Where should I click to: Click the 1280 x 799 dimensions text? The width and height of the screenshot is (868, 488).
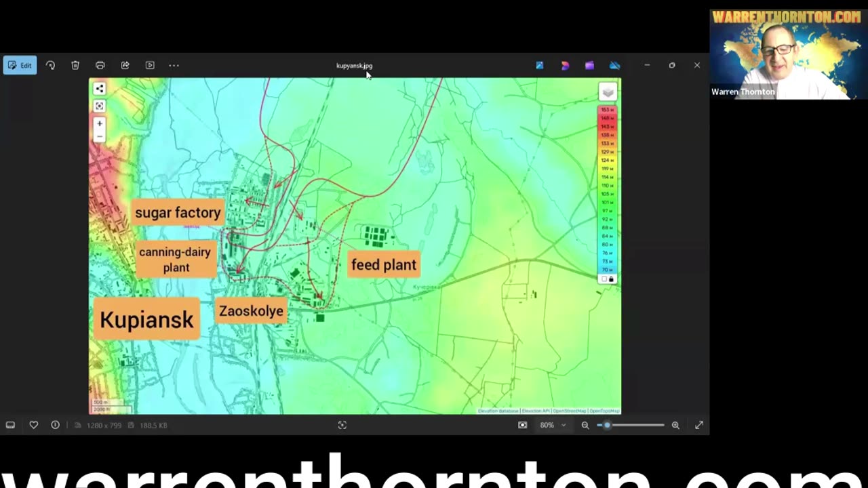pyautogui.click(x=103, y=425)
